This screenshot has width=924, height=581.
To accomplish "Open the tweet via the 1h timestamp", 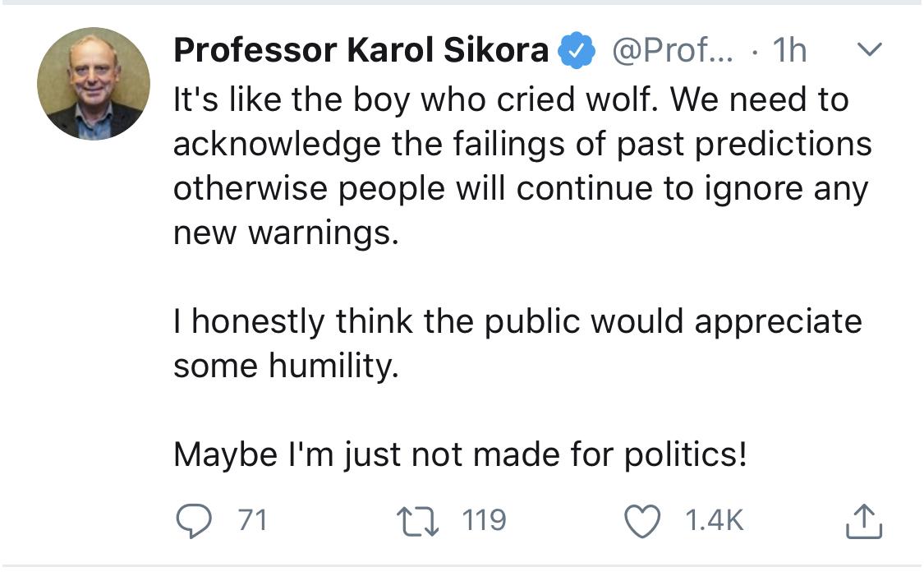I will pos(788,52).
